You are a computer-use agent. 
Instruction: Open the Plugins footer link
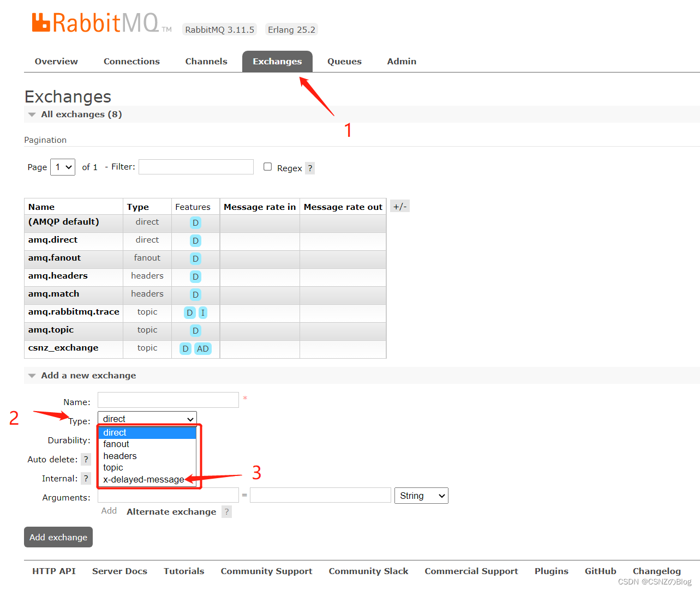coord(551,571)
